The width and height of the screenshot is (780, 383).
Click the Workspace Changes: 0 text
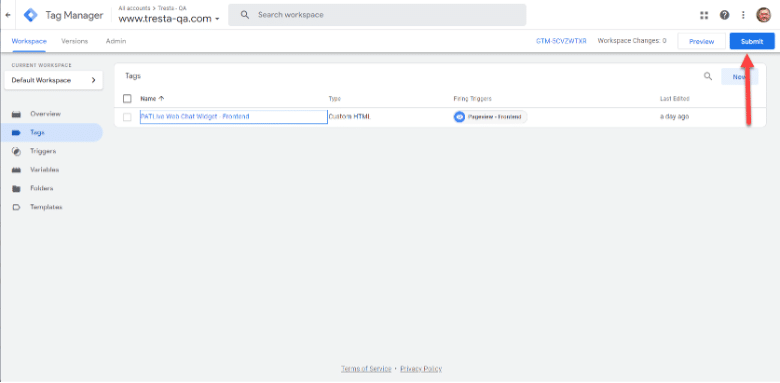(x=632, y=41)
